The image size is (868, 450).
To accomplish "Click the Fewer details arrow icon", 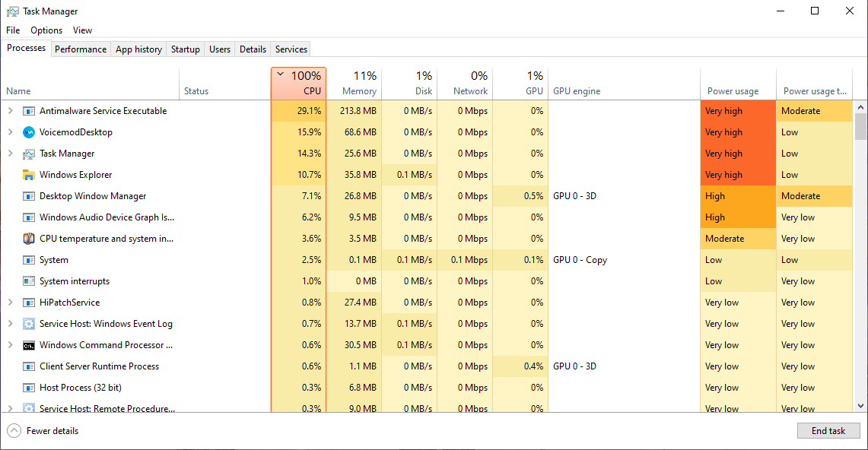I will pos(14,431).
